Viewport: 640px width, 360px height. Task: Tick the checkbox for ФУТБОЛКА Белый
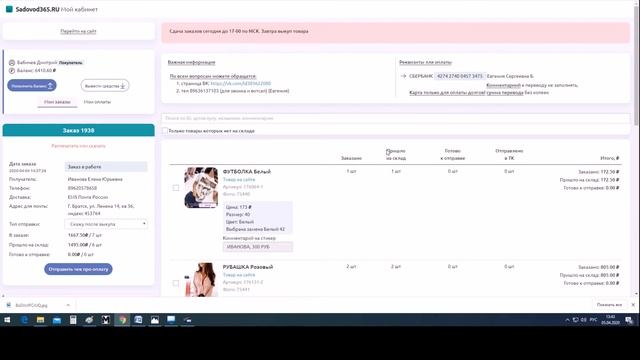(x=176, y=188)
